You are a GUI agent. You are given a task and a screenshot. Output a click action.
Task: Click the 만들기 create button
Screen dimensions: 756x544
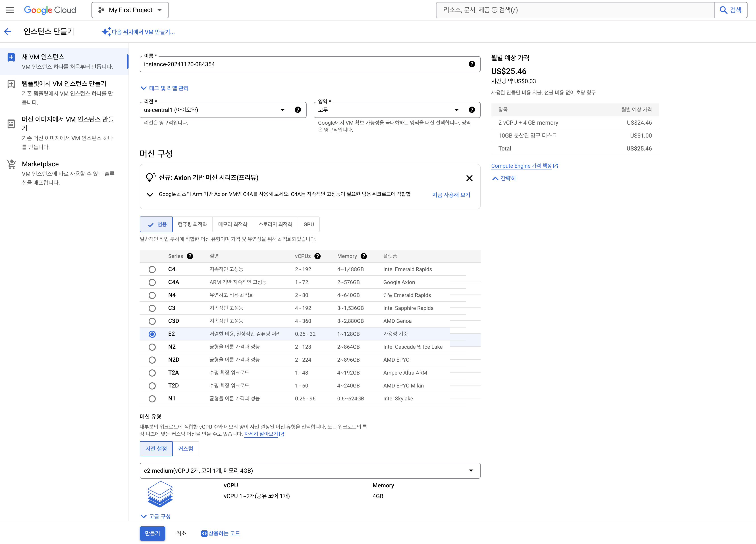[x=152, y=533]
